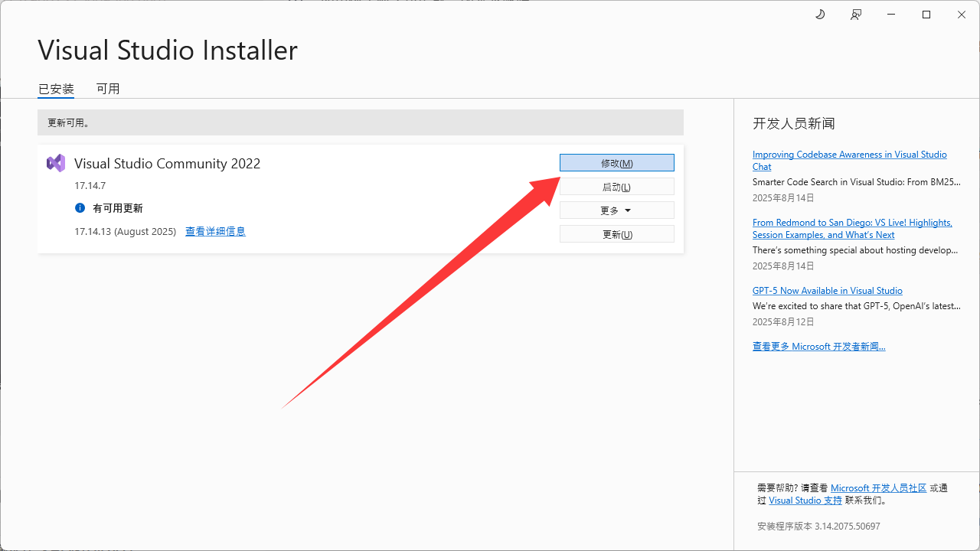Click the 有可用更新 label
The image size is (980, 551).
[118, 208]
